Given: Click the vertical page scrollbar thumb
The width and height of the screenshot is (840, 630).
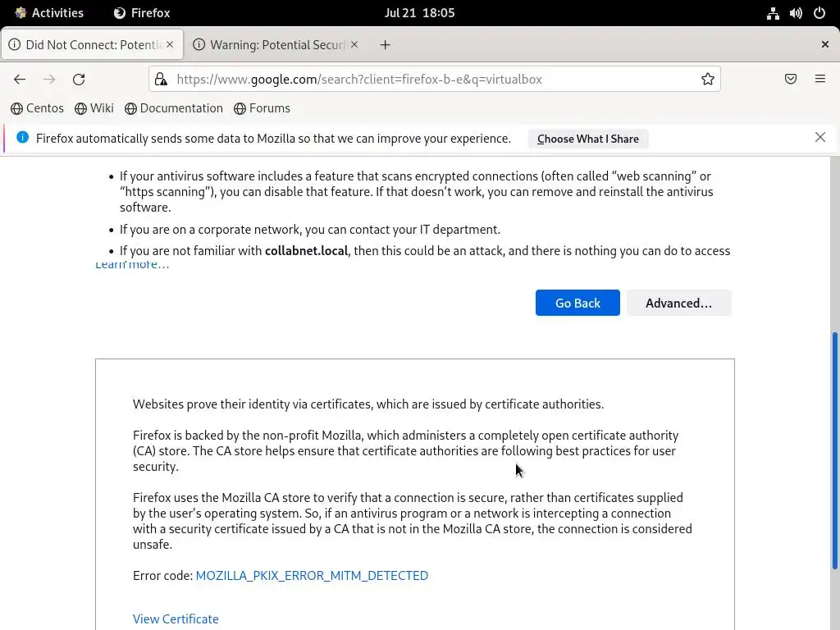Looking at the screenshot, I should (834, 451).
